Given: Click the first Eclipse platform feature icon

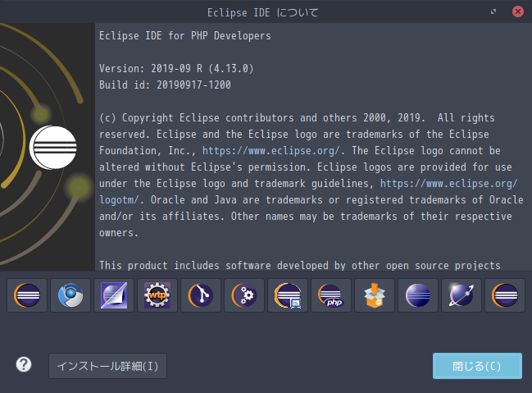Looking at the screenshot, I should point(27,295).
